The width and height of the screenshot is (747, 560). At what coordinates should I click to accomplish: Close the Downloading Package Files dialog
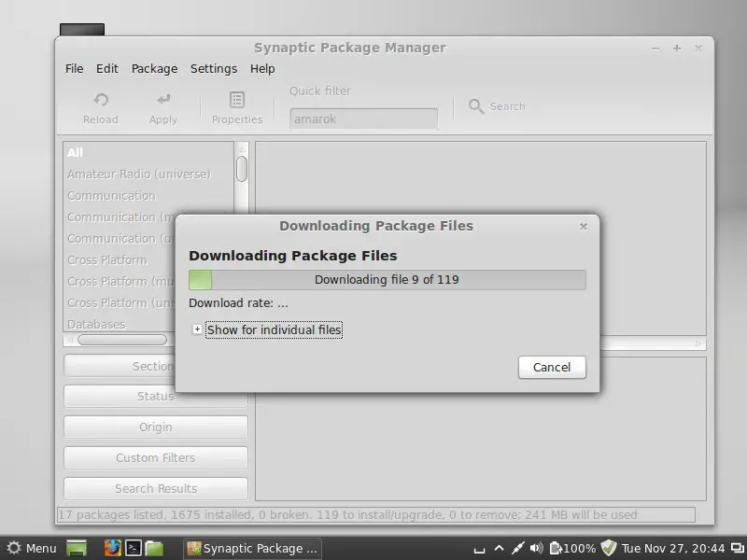583,226
